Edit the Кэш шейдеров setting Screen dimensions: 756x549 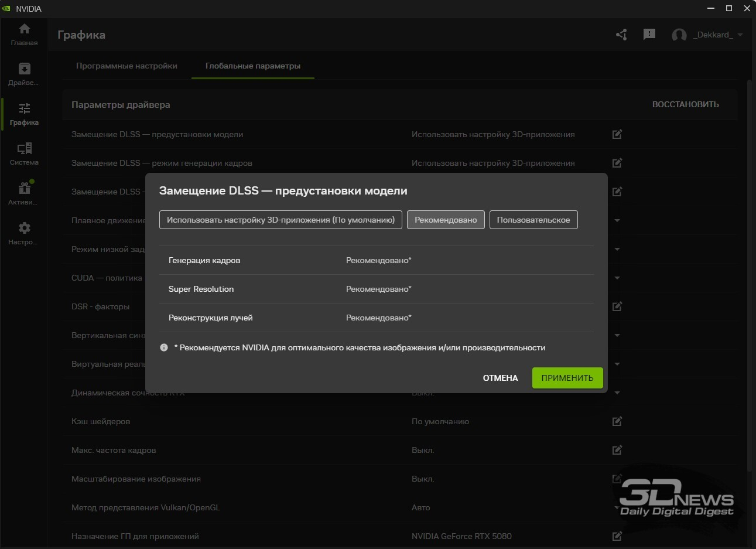(x=617, y=421)
